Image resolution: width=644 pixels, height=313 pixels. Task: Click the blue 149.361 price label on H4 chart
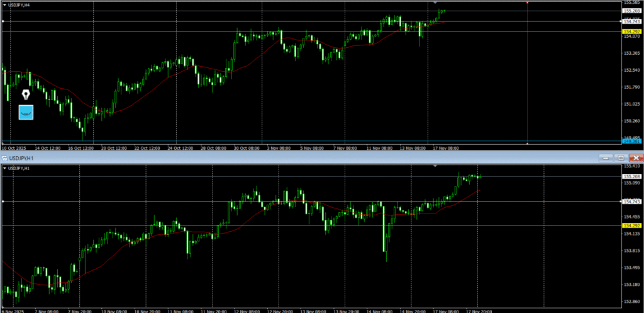click(631, 142)
